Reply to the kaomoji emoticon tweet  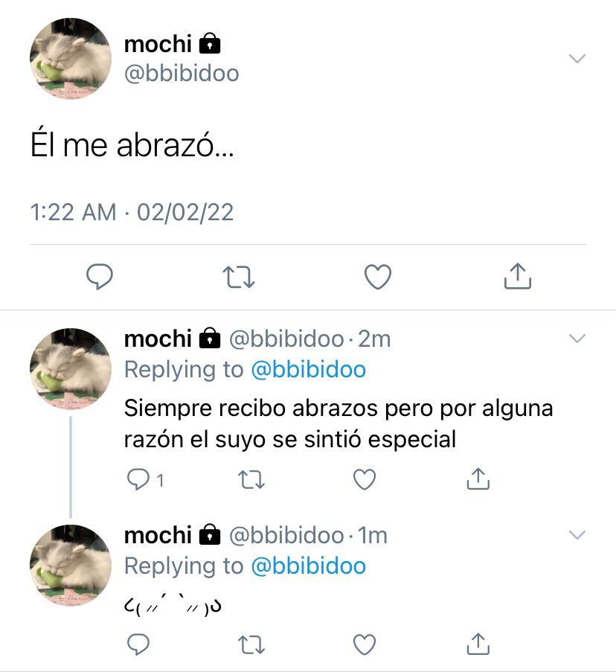pos(138,644)
